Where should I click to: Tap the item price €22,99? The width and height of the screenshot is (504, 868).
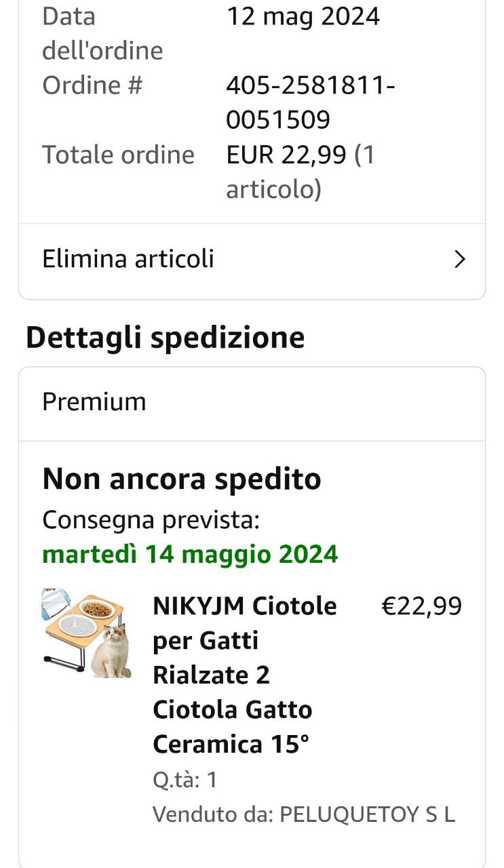coord(422,606)
